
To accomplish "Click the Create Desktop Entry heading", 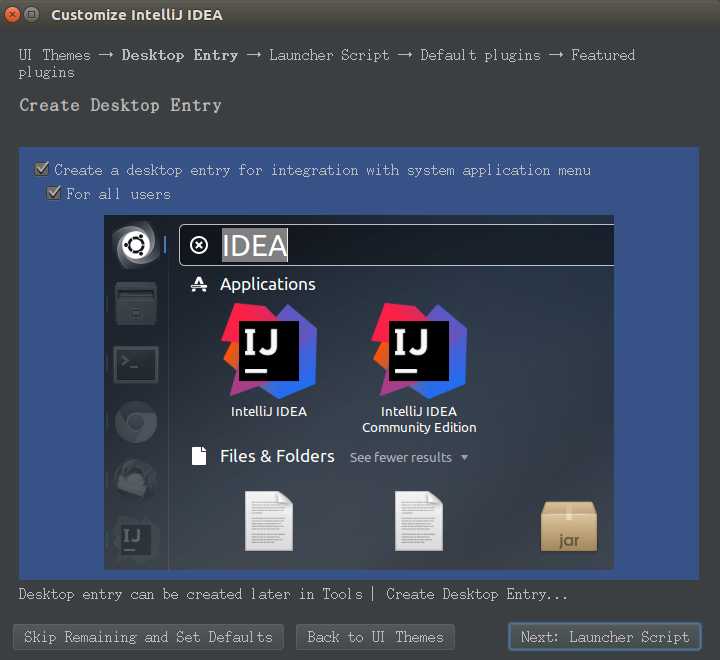I will coord(120,105).
